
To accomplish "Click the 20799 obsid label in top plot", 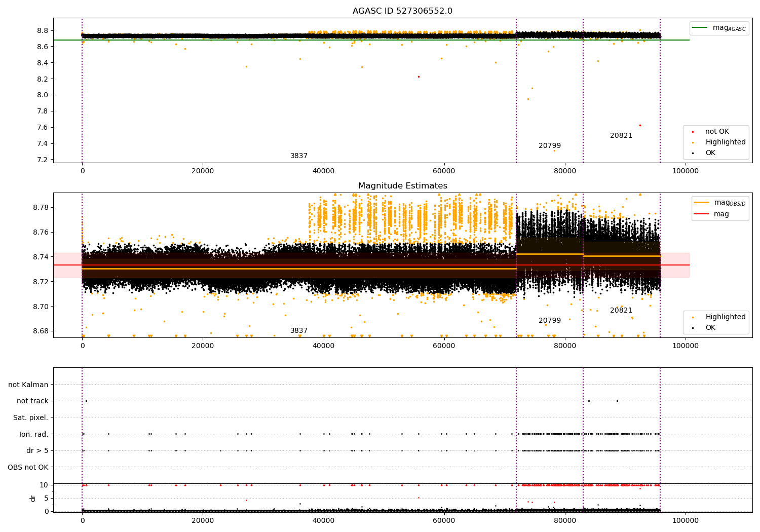I will click(x=550, y=146).
